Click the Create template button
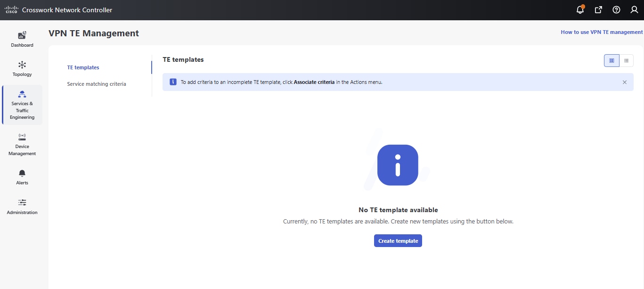 [x=398, y=240]
